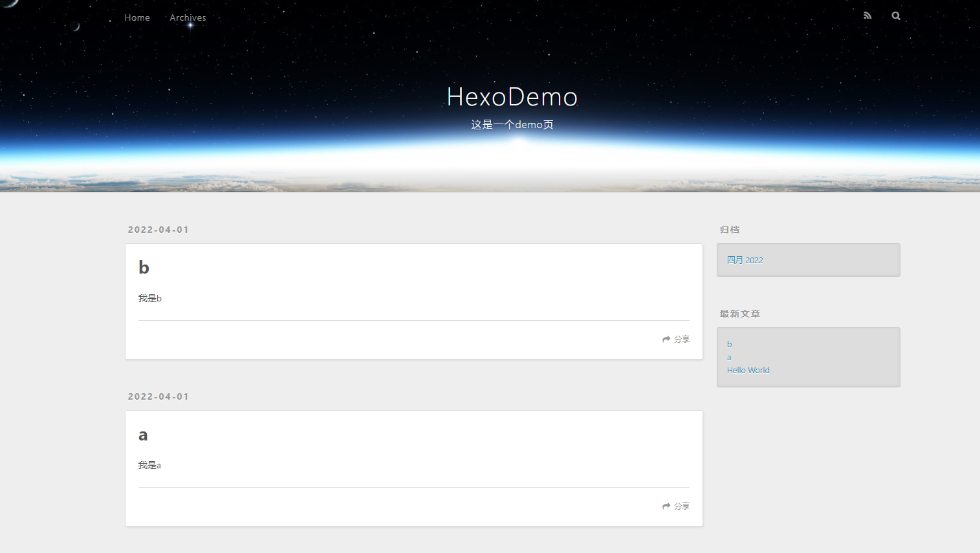This screenshot has height=553, width=980.
Task: Click the 这是一个demo页 subtitle
Action: [512, 124]
